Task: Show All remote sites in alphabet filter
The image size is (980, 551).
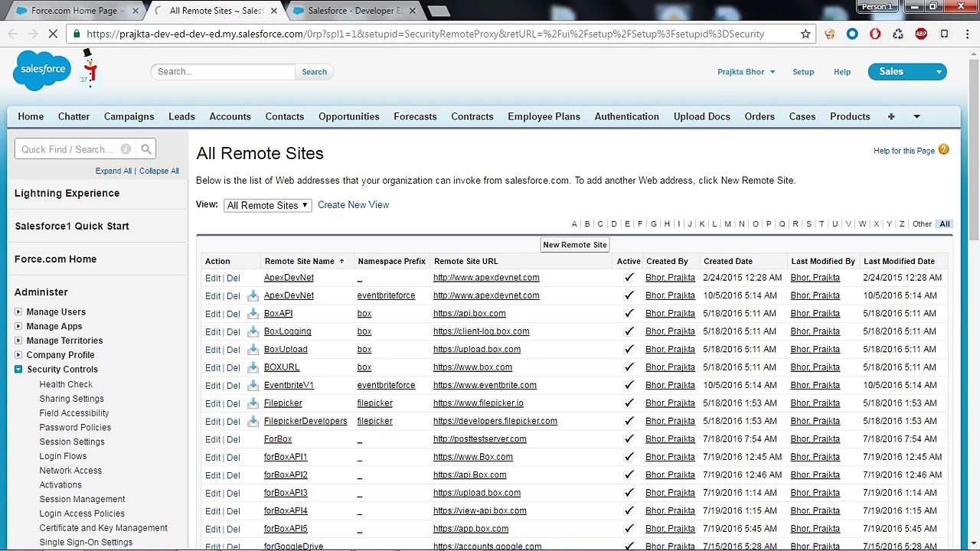Action: (x=945, y=224)
